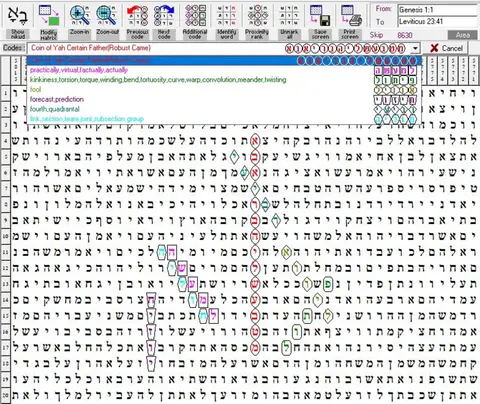Select the 'kinkiness,torsion,torque,winding' code entry
Image resolution: width=480 pixels, height=404 pixels.
pos(224,80)
